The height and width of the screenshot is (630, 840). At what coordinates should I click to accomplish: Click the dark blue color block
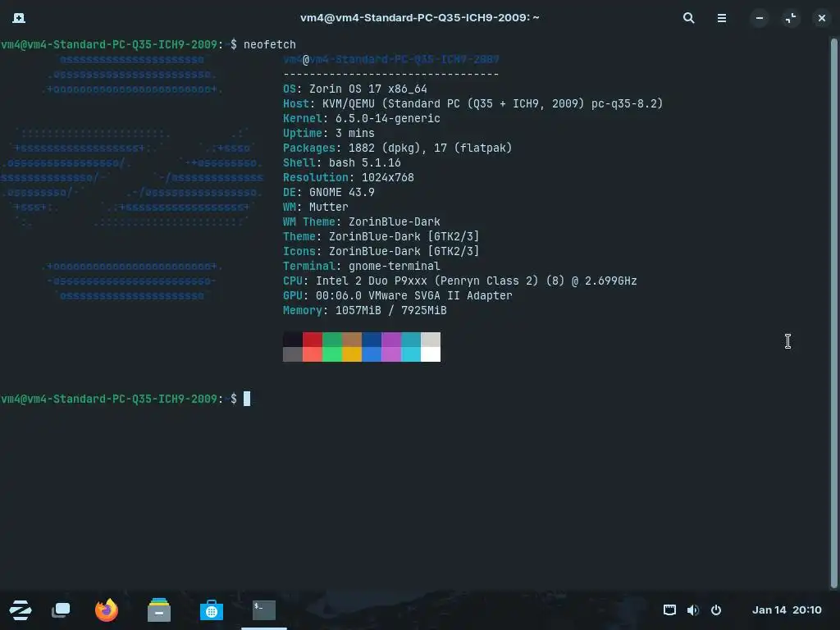pos(372,339)
